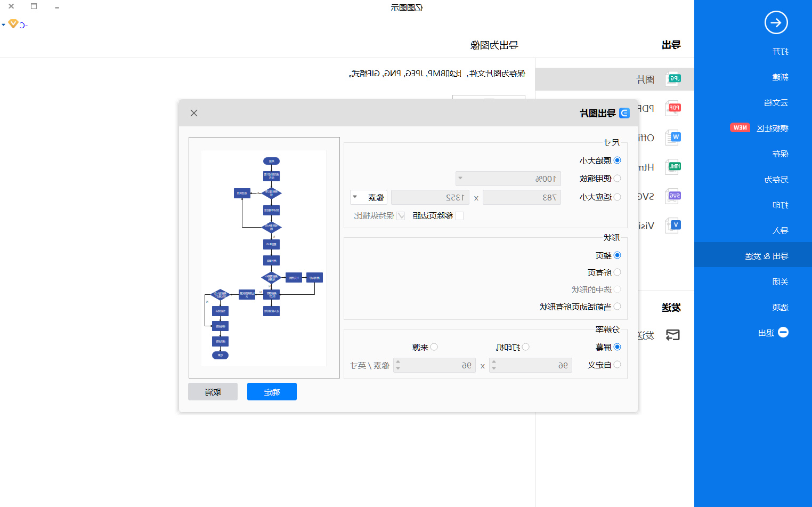The height and width of the screenshot is (507, 812).
Task: Select the 图片 export category row
Action: (x=614, y=79)
